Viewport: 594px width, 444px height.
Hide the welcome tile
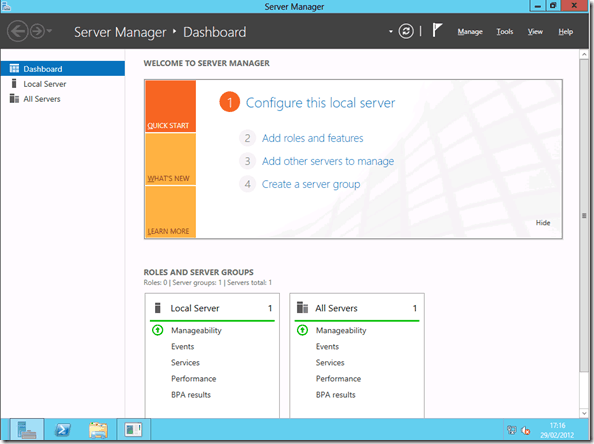542,223
